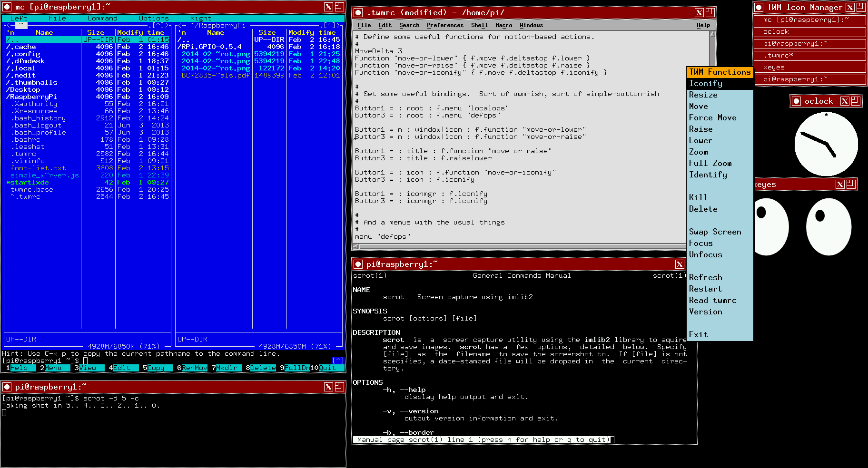
Task: Open the Search menu in the editor
Action: 409,25
